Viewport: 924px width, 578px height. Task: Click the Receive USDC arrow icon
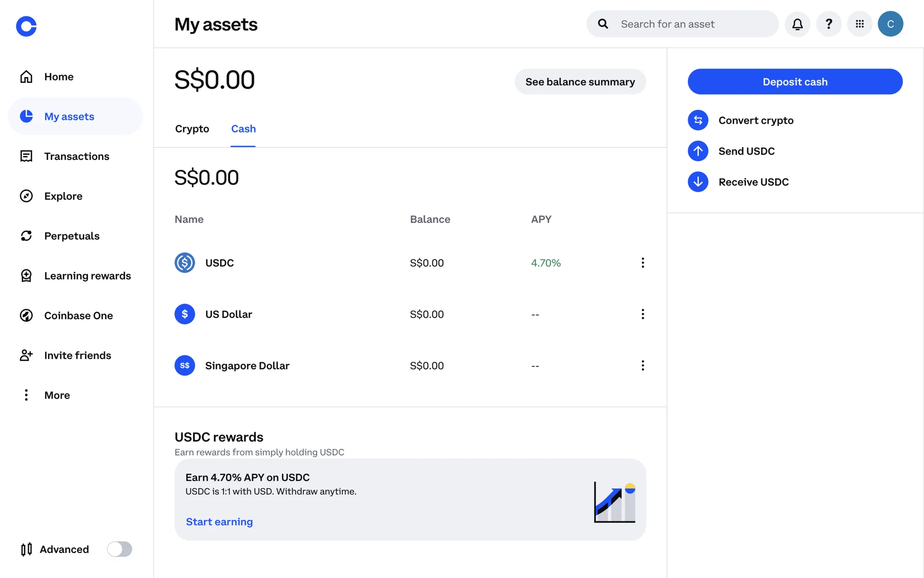tap(698, 182)
